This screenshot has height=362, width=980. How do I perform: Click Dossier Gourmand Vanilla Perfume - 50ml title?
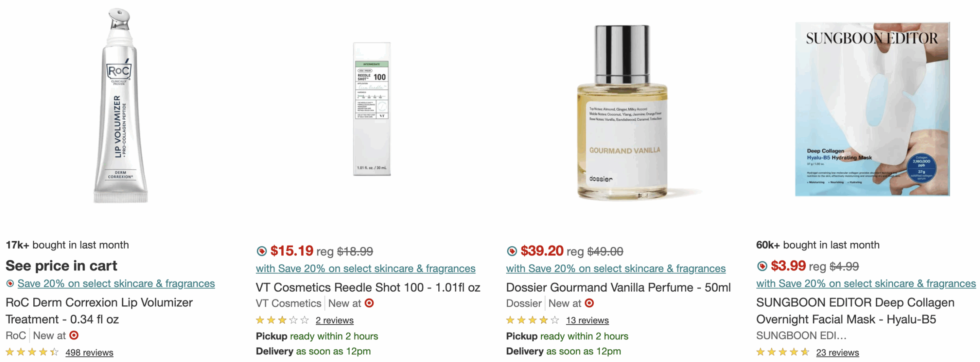(618, 288)
